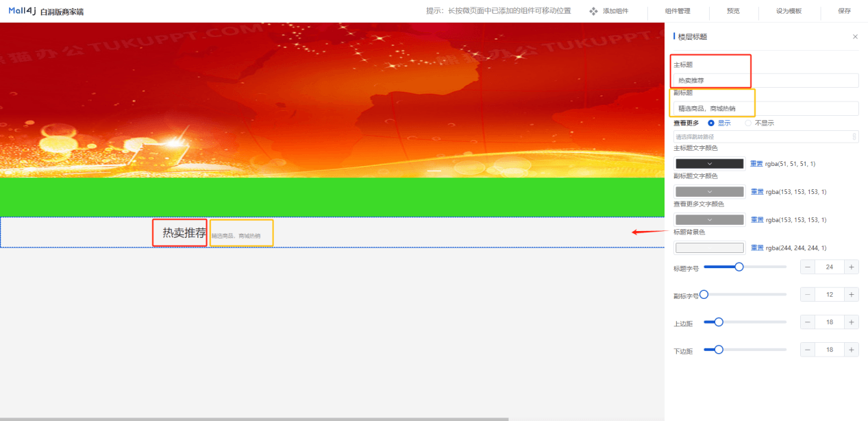Click the 热卖推荐 title in canvas
Image resolution: width=868 pixels, height=421 pixels.
184,233
